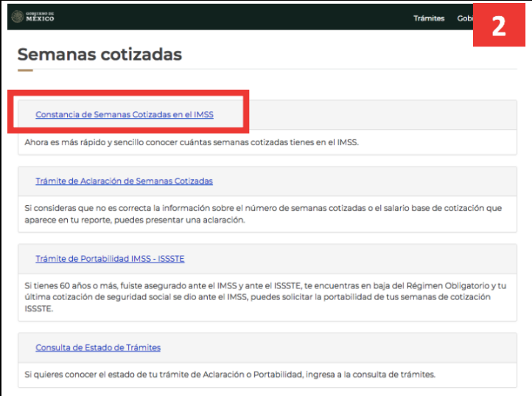532x396 pixels.
Task: Click the gold underline beneath Semanas cotizadas
Action: point(25,70)
